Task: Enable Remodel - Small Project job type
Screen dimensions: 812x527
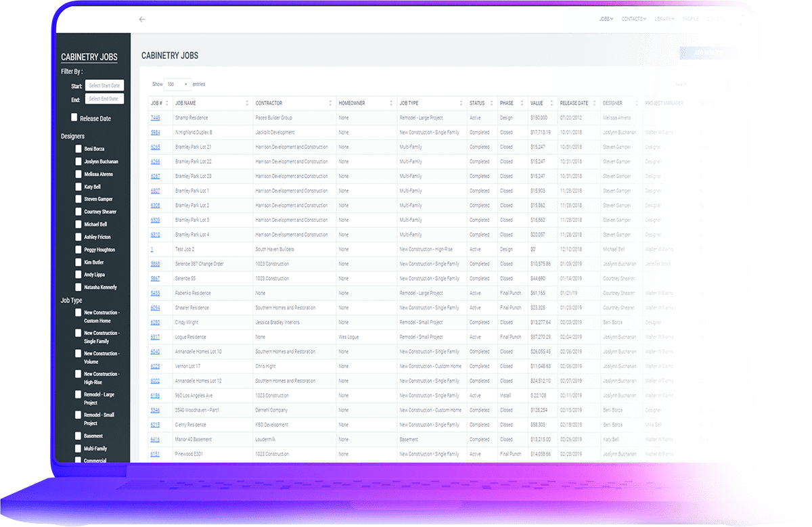Action: pos(78,415)
